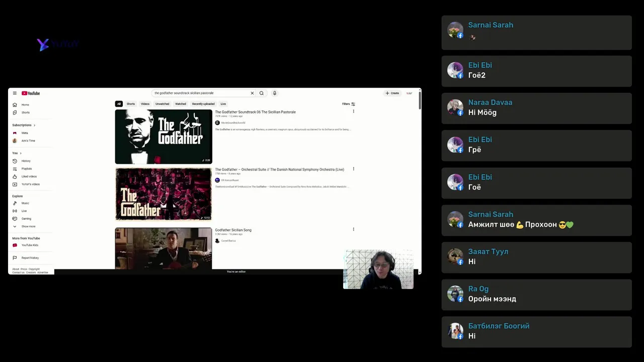Click the About footer link
644x362 pixels.
tap(16, 269)
